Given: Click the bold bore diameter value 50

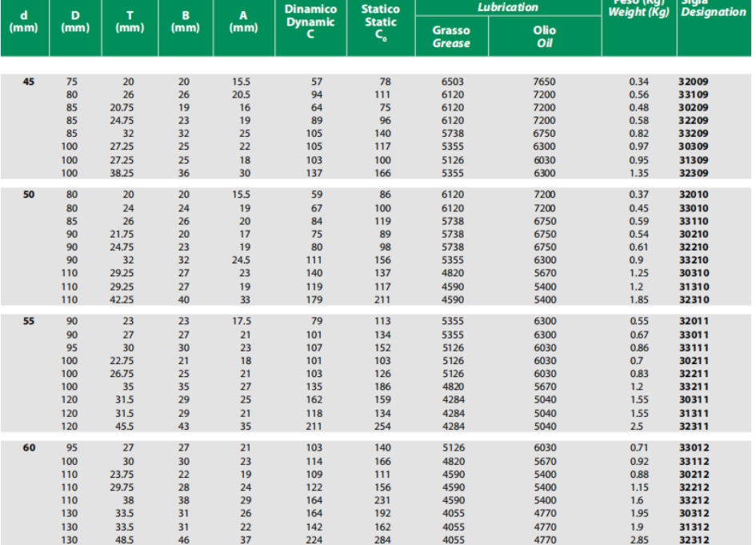Looking at the screenshot, I should (29, 194).
